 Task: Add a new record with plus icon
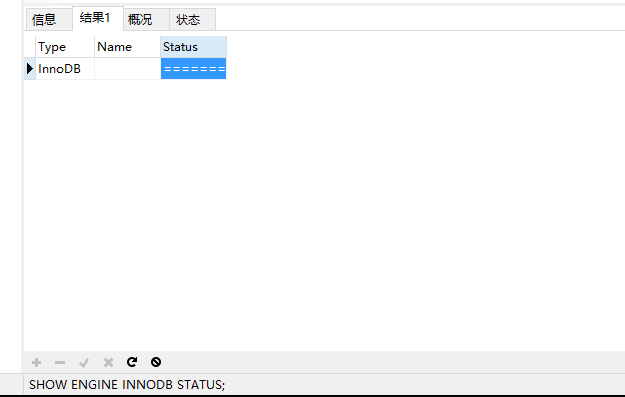(36, 362)
